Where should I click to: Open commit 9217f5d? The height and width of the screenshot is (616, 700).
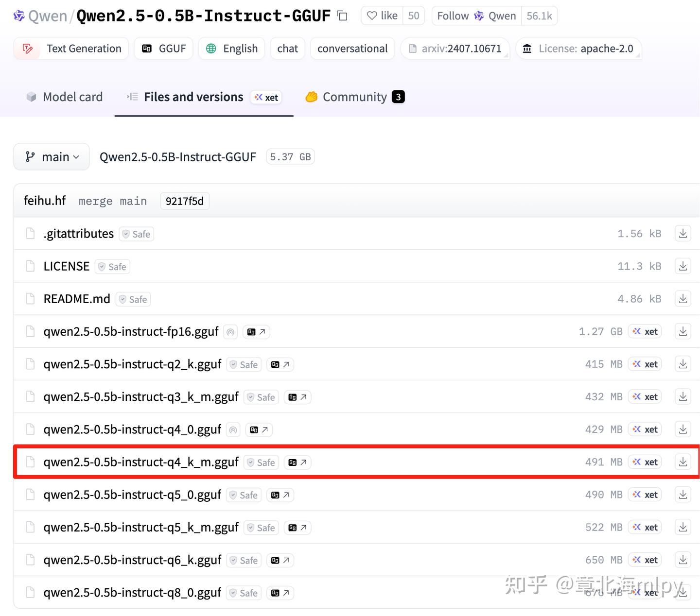point(185,201)
